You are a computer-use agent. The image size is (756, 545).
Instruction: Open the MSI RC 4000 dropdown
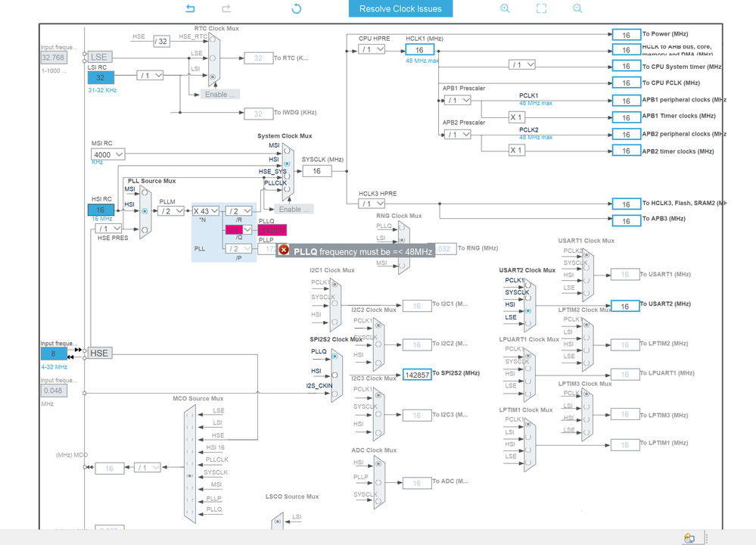tap(108, 155)
